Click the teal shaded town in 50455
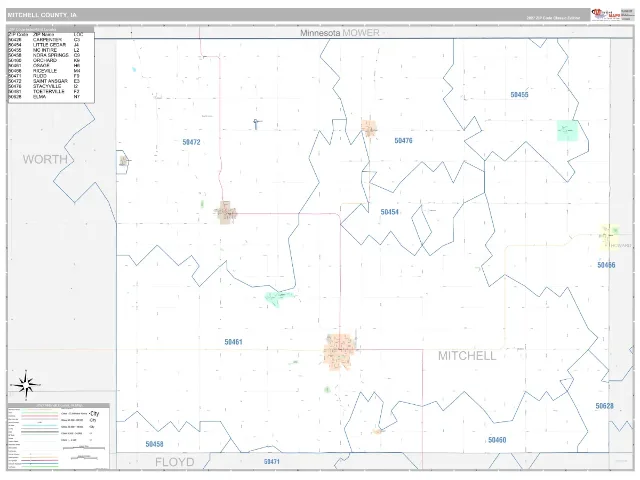Image resolution: width=640 pixels, height=480 pixels. (x=567, y=131)
